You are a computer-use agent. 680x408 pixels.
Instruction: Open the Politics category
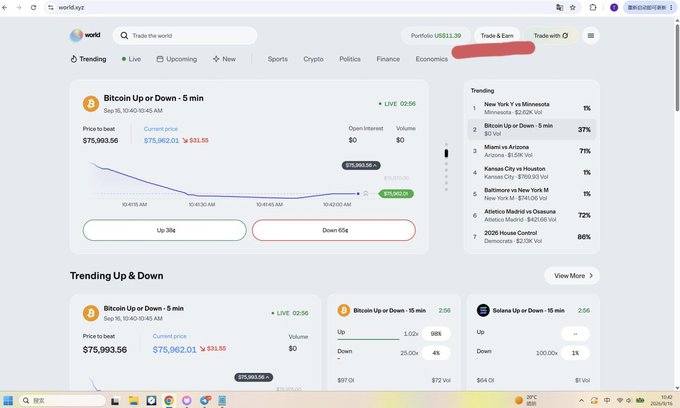coord(350,59)
